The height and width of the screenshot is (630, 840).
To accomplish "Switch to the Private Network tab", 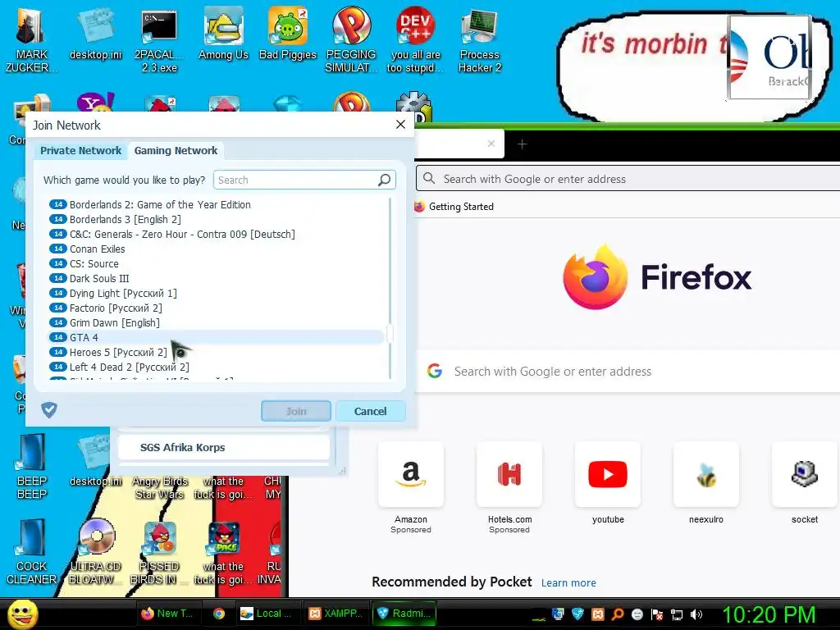I will pyautogui.click(x=81, y=151).
